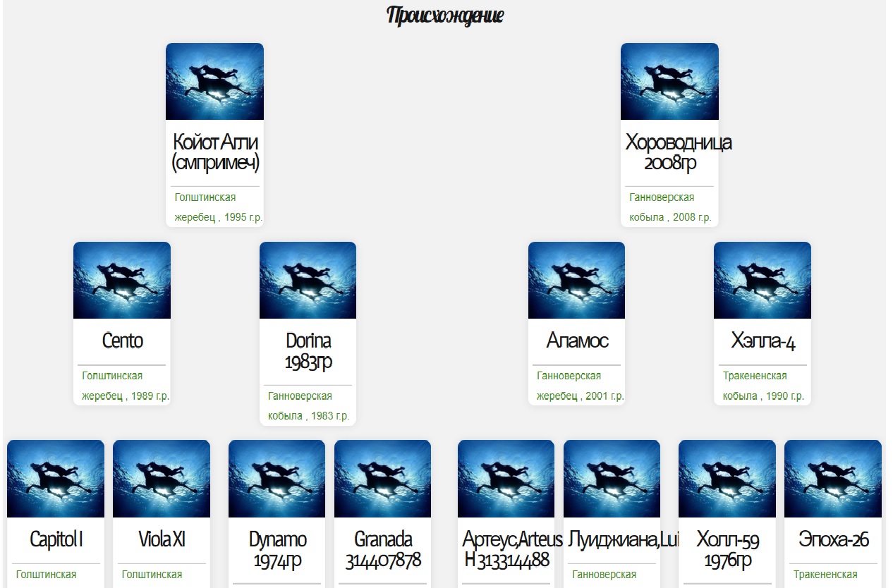Open the Granada 314407878 name link

[382, 550]
